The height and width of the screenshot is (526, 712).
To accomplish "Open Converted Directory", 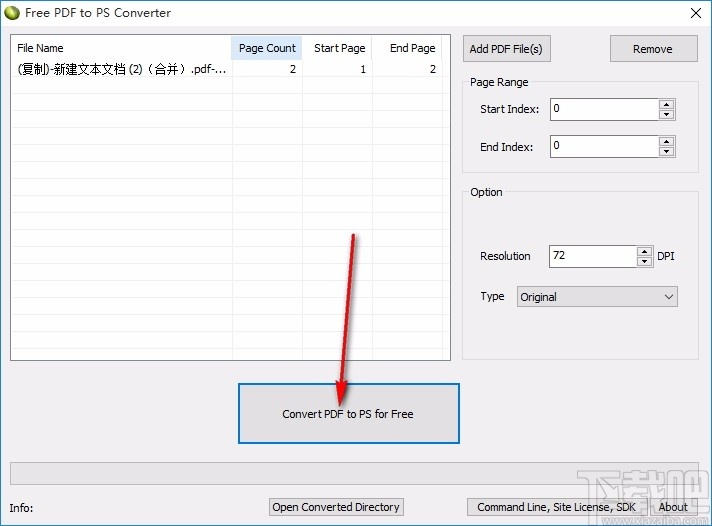I will [x=336, y=507].
